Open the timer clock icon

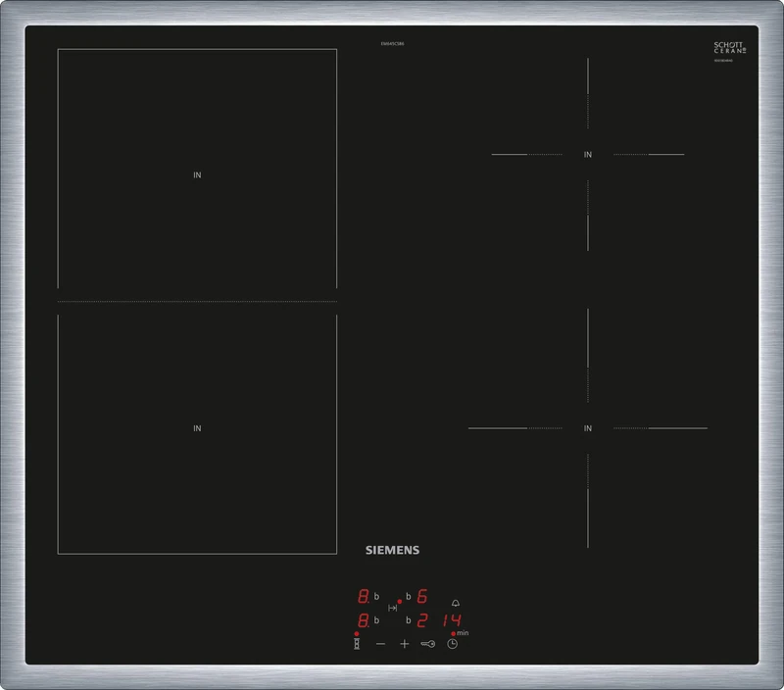453,643
